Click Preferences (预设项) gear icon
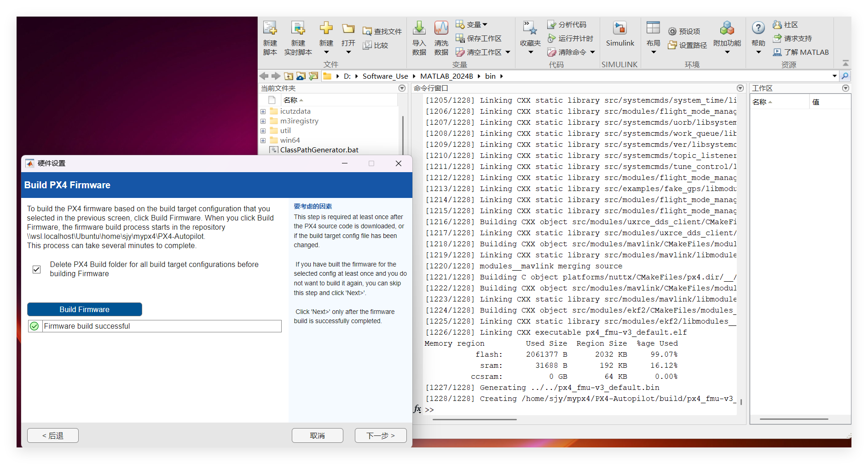 point(672,31)
